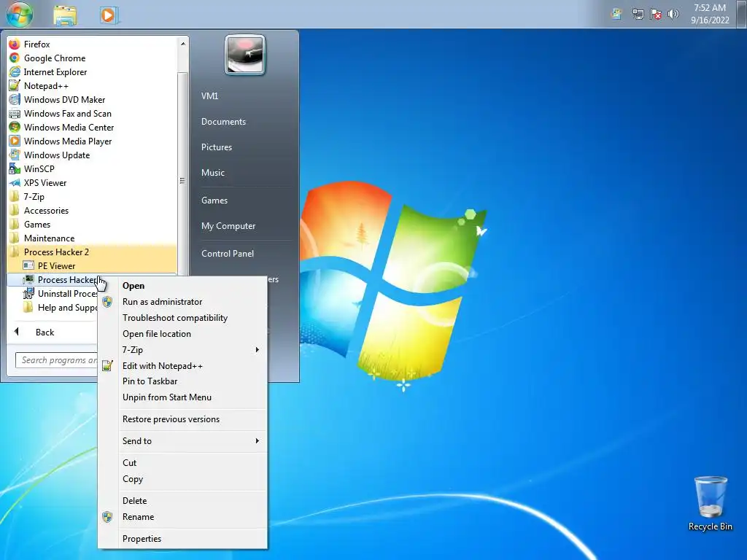Click the Start orb button
The height and width of the screenshot is (560, 747).
pos(20,15)
